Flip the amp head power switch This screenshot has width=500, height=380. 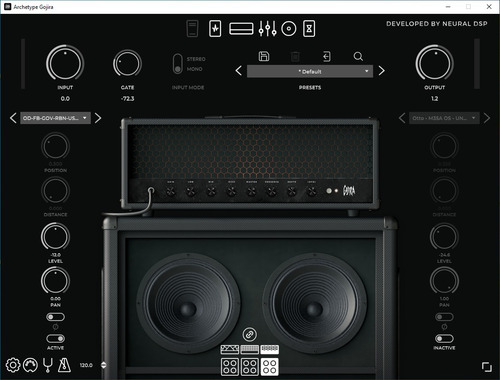tap(329, 191)
